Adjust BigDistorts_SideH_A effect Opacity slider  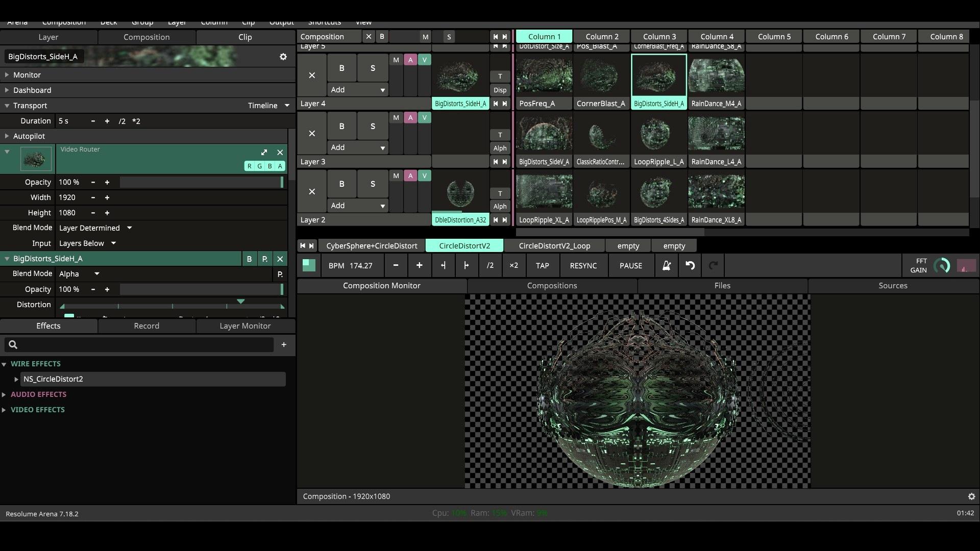click(x=202, y=289)
